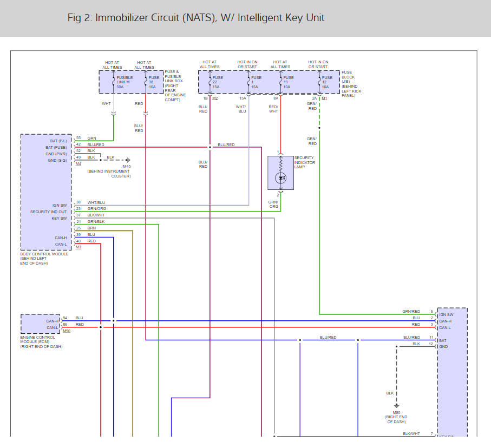Click 'SECURITY INDICATOR LAMP' label
The height and width of the screenshot is (448, 491).
click(x=305, y=162)
